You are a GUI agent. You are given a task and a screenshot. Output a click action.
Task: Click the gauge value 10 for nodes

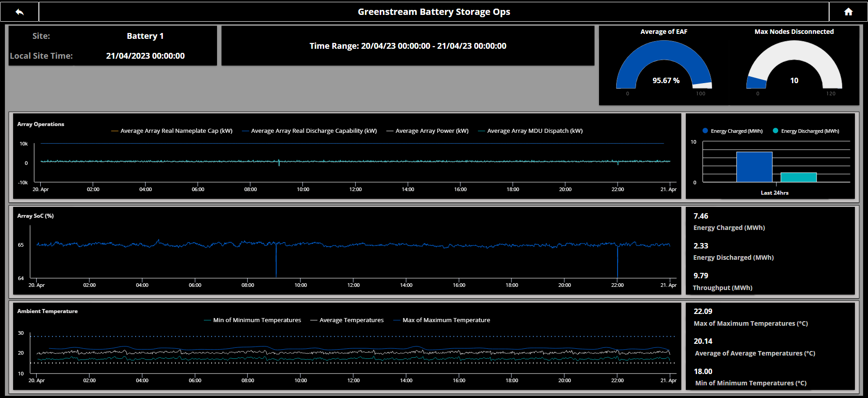(794, 80)
